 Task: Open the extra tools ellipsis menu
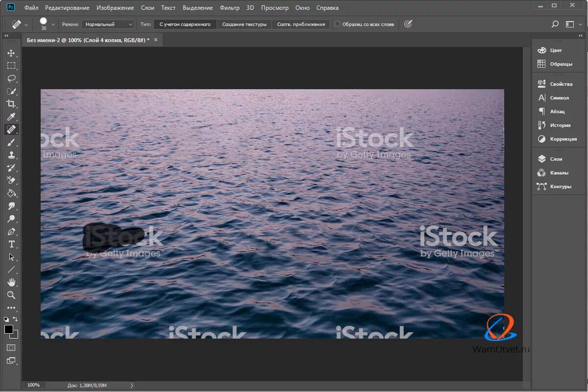(x=11, y=308)
